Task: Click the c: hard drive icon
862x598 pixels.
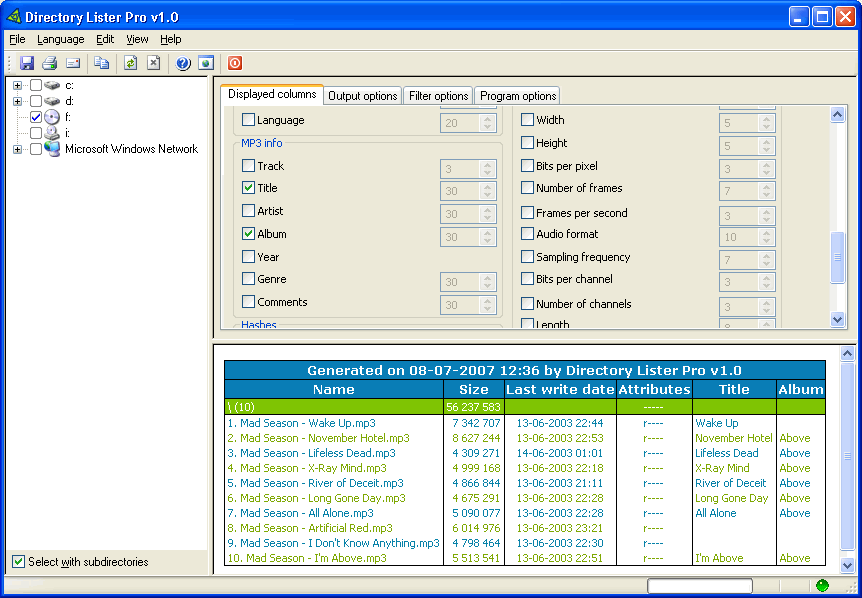Action: click(x=52, y=86)
